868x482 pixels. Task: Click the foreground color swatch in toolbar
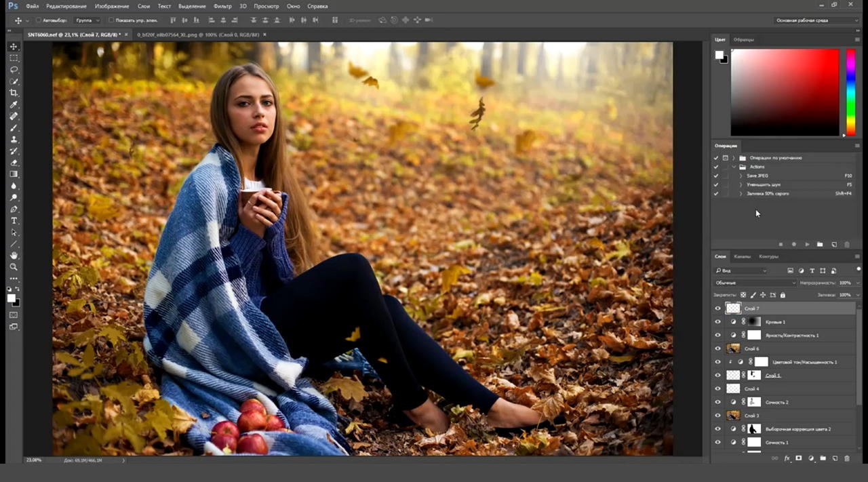click(x=12, y=298)
